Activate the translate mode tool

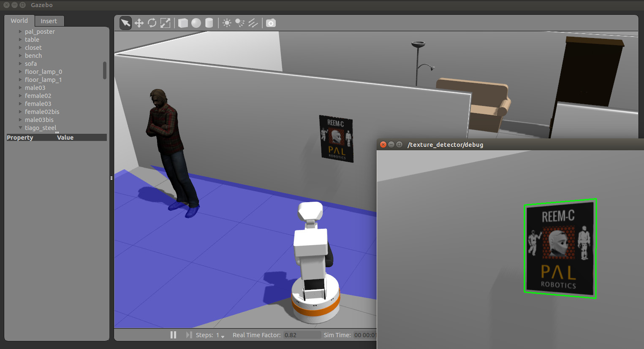pyautogui.click(x=139, y=23)
